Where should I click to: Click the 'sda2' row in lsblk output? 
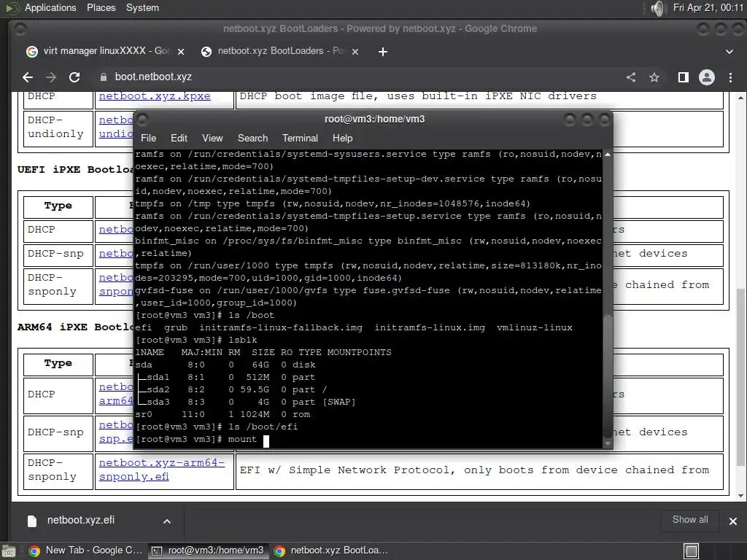click(x=231, y=389)
